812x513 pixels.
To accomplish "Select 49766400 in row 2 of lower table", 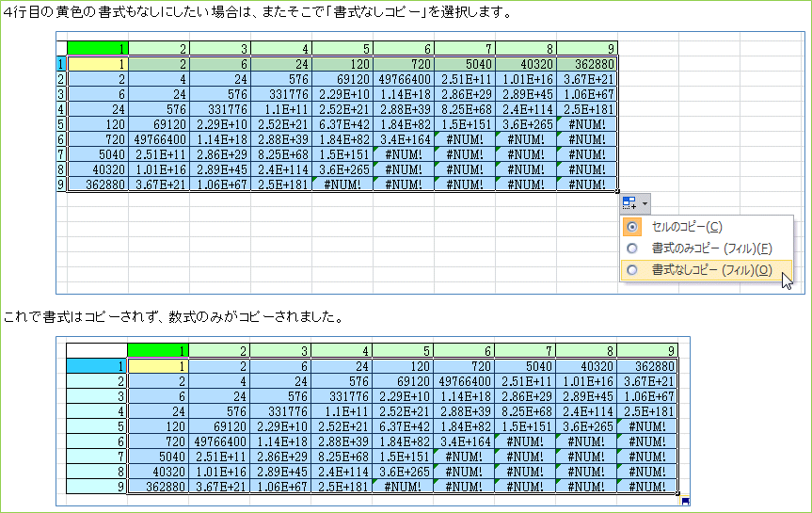I will 464,381.
